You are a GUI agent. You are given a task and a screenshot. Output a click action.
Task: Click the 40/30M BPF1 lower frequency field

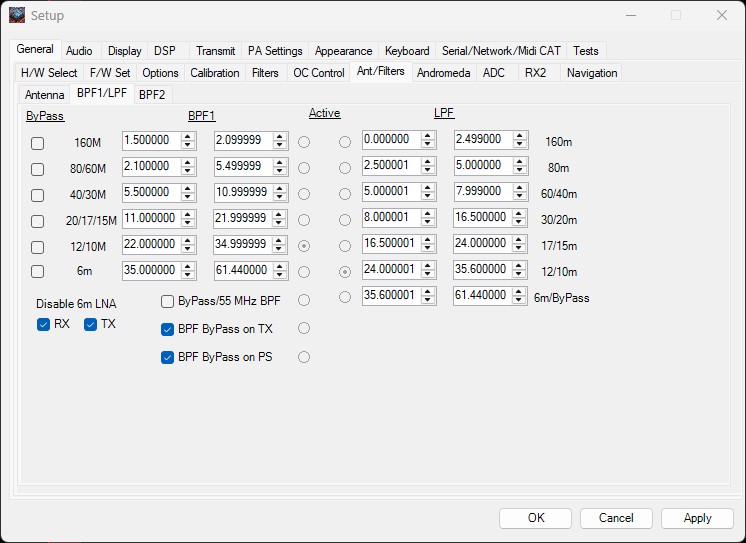pyautogui.click(x=150, y=193)
